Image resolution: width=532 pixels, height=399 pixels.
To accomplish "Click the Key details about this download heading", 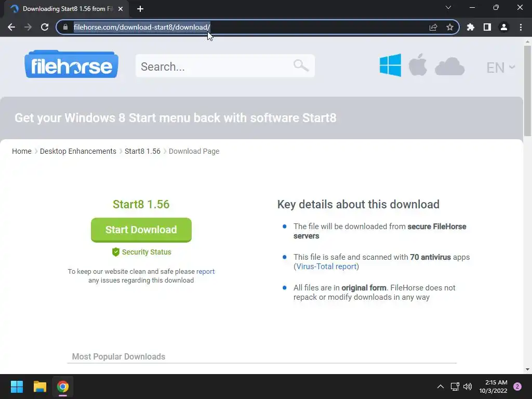I will [x=358, y=204].
